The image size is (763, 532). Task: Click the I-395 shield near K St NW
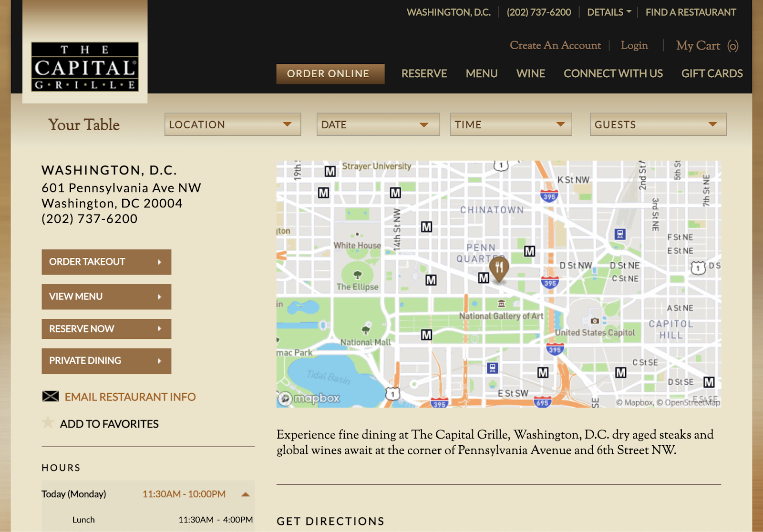click(549, 196)
